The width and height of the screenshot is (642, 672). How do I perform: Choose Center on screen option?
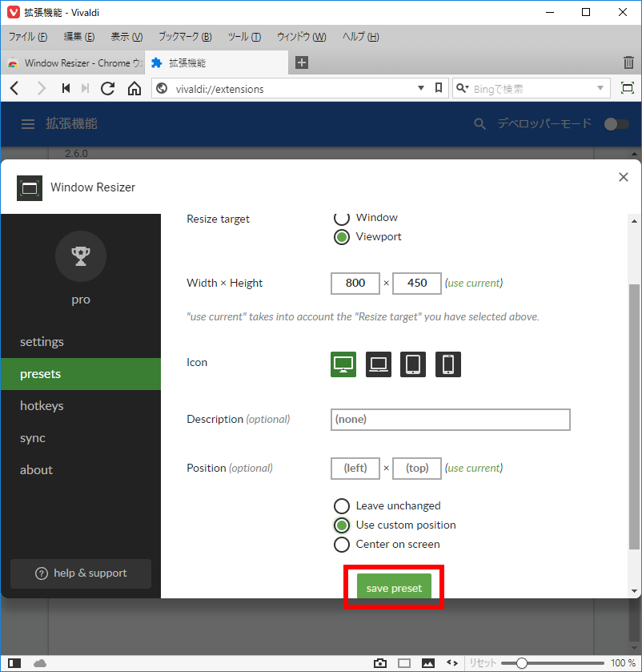coord(341,545)
